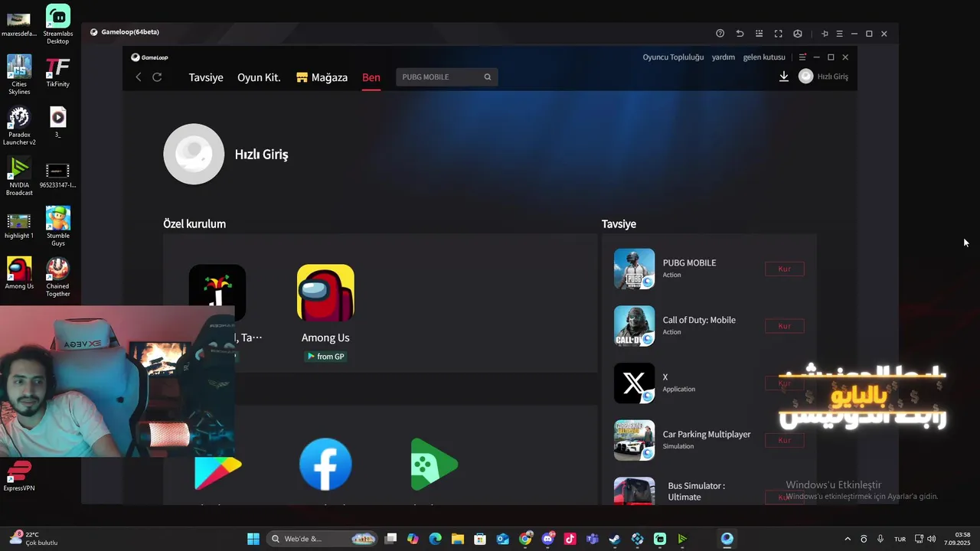Viewport: 980px width, 551px height.
Task: Open File Explorer from the taskbar
Action: tap(458, 539)
